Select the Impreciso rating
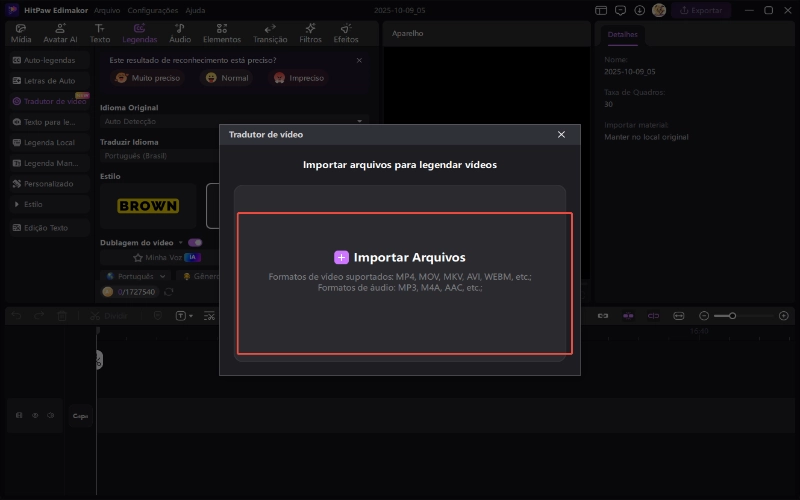 point(299,78)
